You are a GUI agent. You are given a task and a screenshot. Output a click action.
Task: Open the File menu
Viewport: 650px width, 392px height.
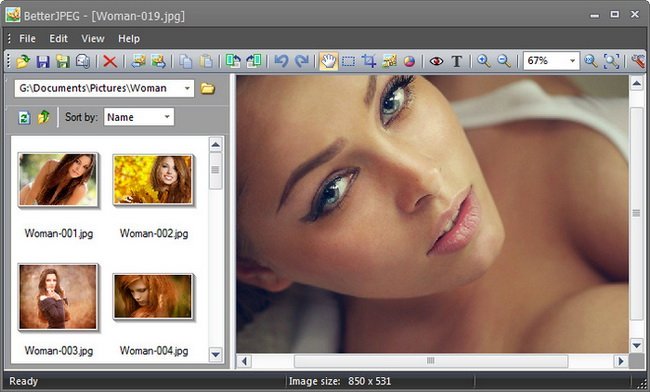[27, 39]
